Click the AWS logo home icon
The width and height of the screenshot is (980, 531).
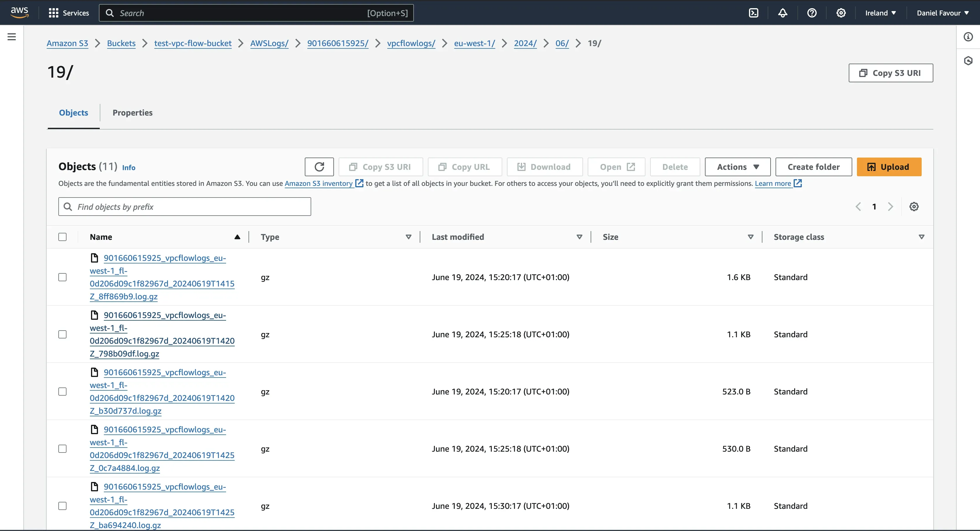(20, 13)
